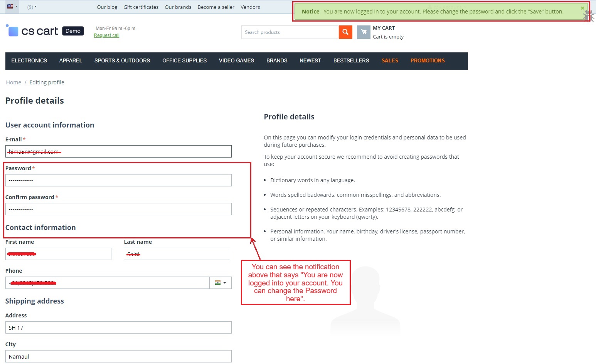Open the Electronics menu

coord(29,61)
